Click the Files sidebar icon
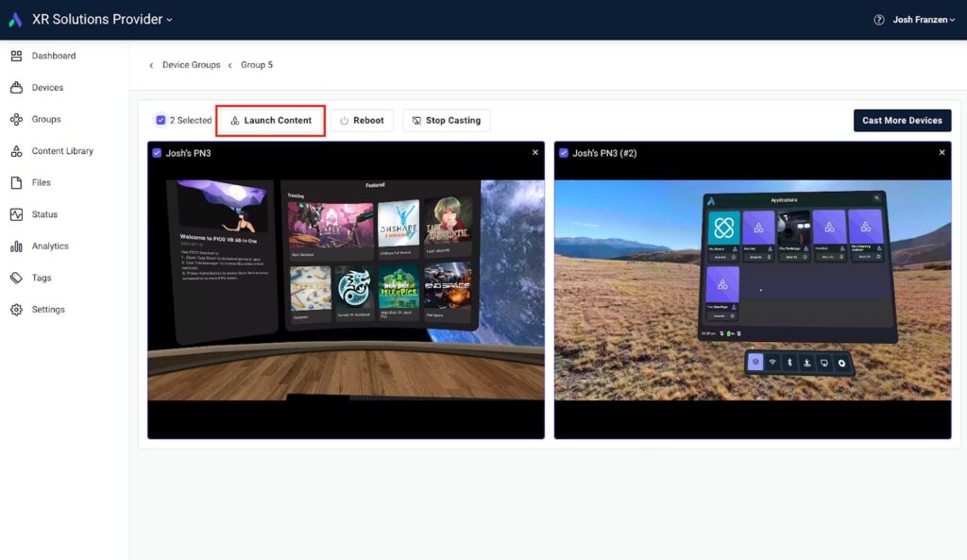The width and height of the screenshot is (967, 560). [16, 182]
